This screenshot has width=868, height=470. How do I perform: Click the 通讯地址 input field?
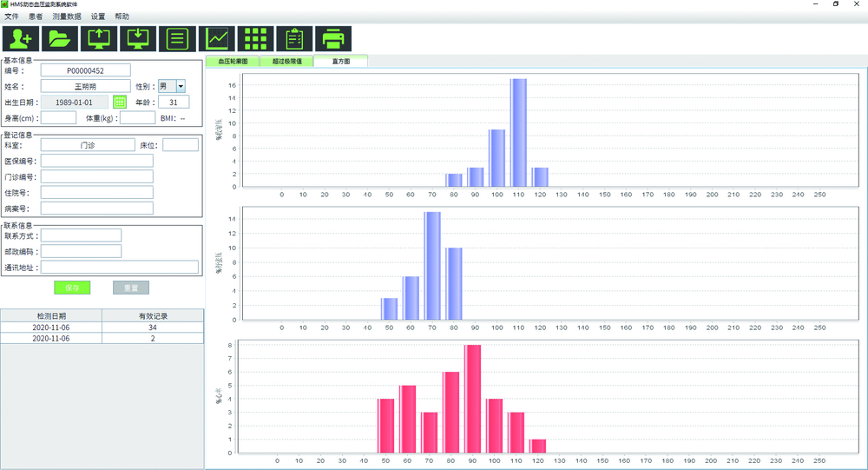(119, 268)
